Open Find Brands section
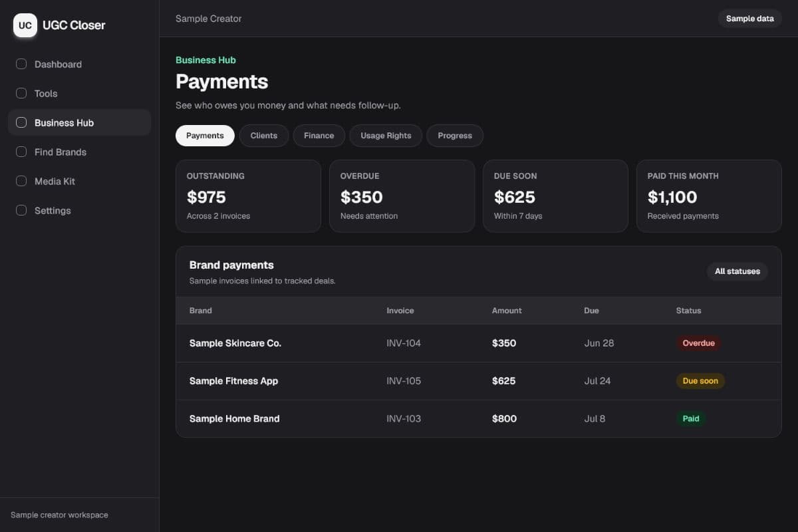 tap(80, 152)
